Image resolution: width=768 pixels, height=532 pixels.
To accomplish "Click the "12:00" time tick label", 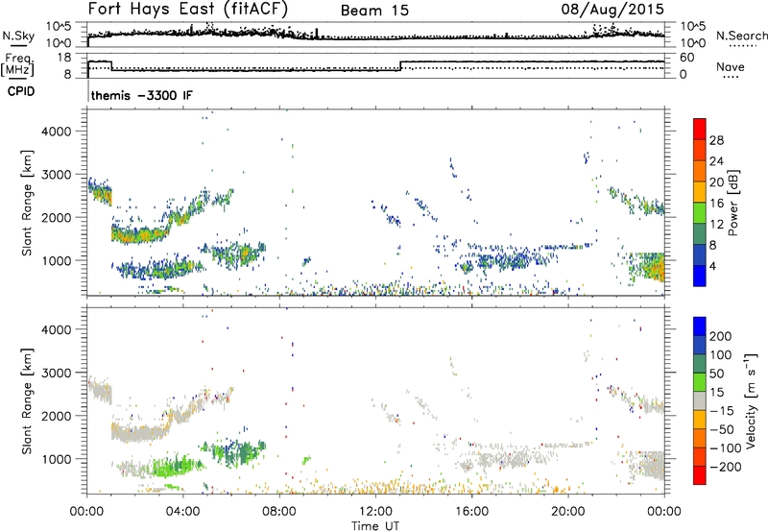I will pos(375,512).
